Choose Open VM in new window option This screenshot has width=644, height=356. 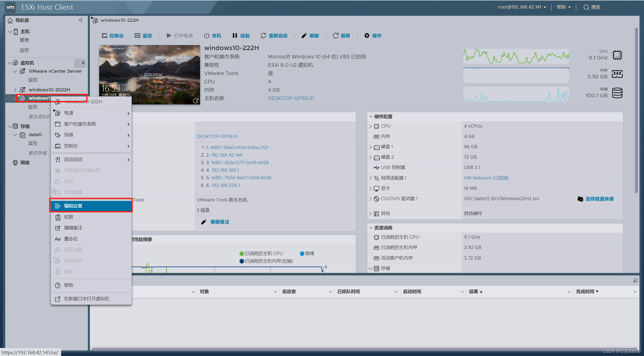point(91,299)
